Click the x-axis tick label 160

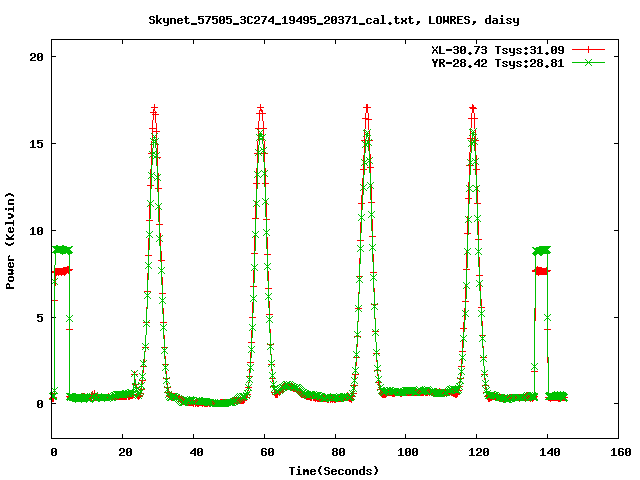(x=619, y=452)
